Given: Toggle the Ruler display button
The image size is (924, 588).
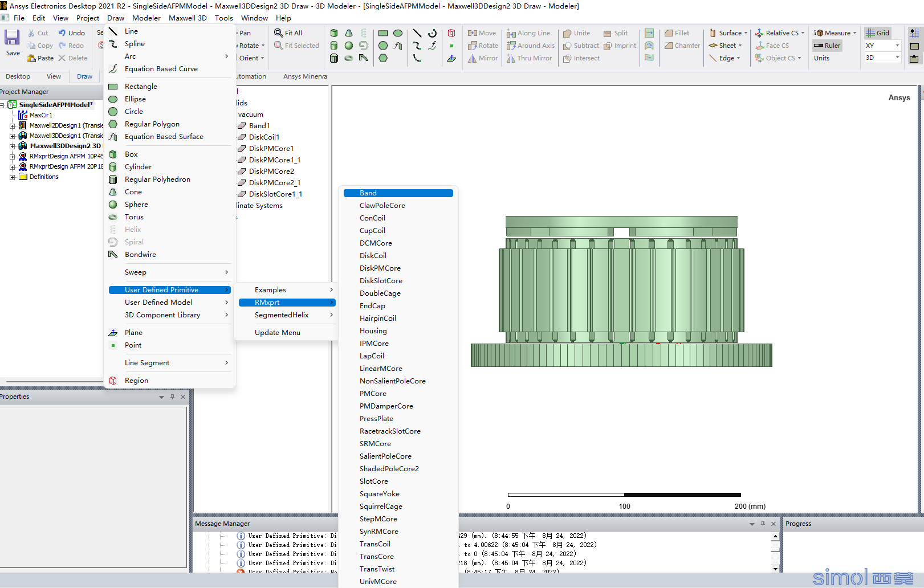Looking at the screenshot, I should coord(827,46).
